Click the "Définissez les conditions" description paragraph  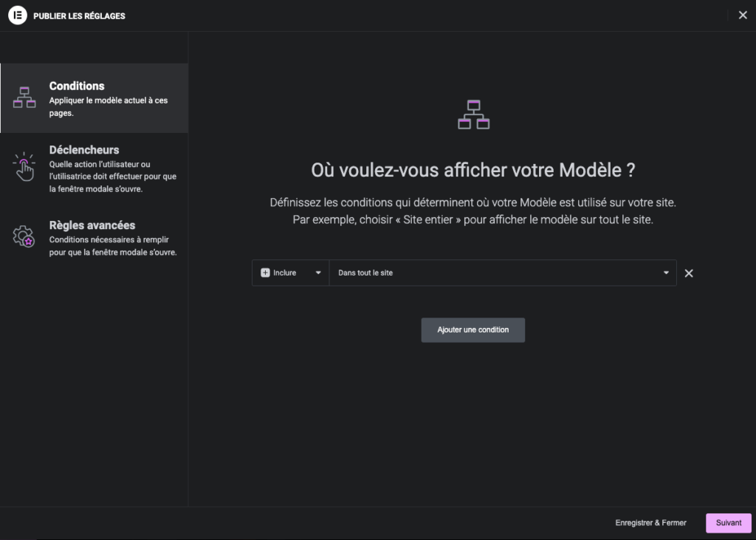click(x=473, y=211)
